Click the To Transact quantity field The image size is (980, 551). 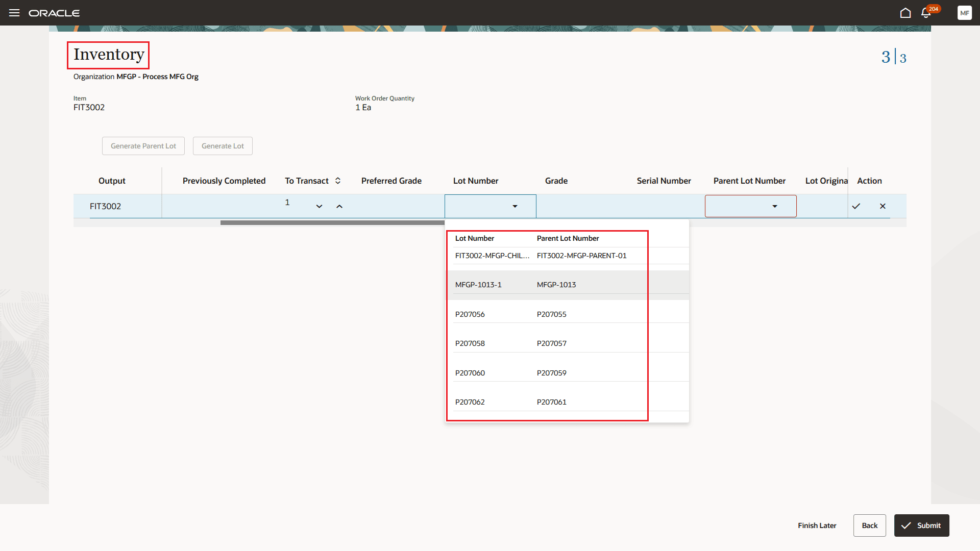287,203
